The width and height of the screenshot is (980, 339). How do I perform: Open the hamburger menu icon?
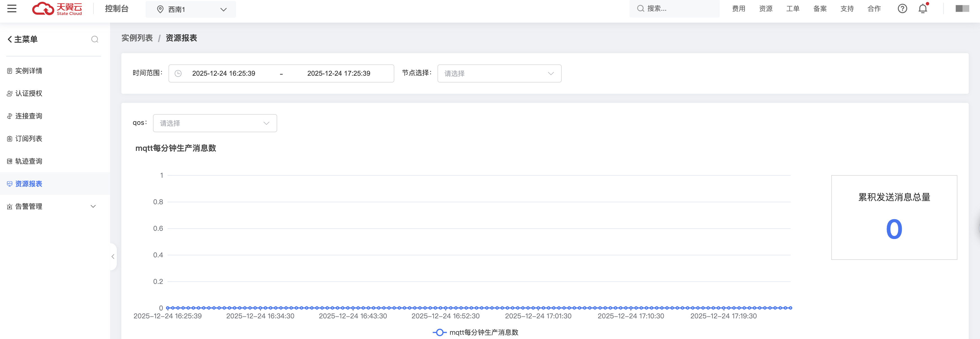coord(12,8)
